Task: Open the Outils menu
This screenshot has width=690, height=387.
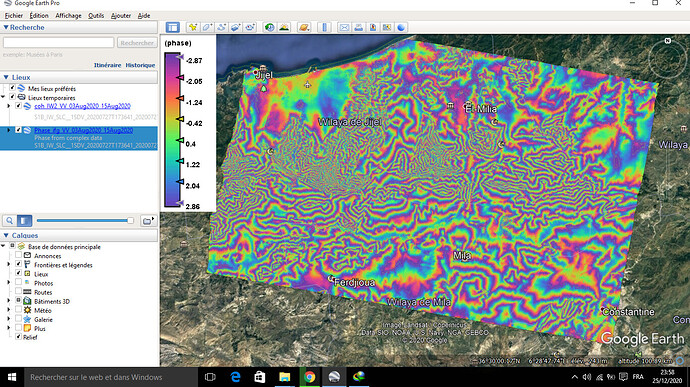Action: pos(96,15)
